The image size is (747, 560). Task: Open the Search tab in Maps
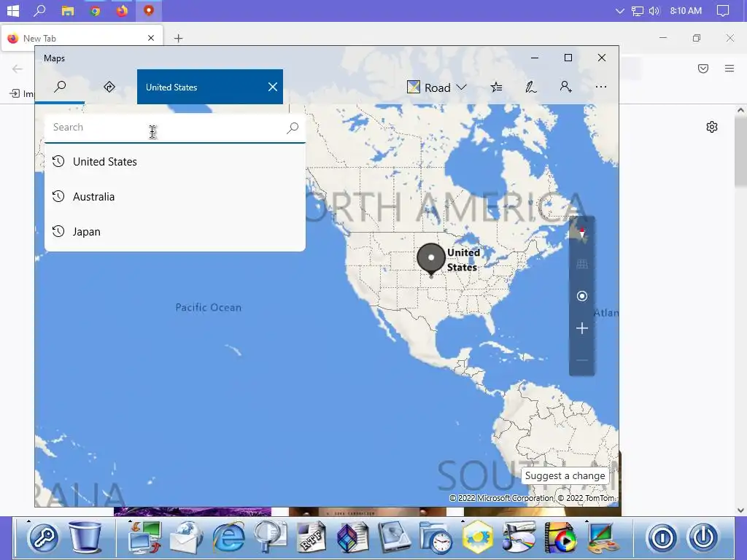[x=60, y=87]
